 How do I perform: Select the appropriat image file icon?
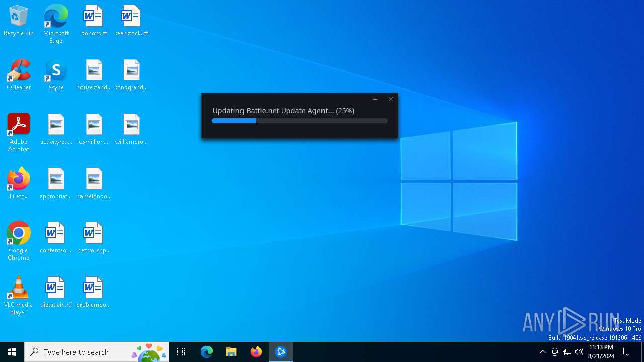click(56, 184)
